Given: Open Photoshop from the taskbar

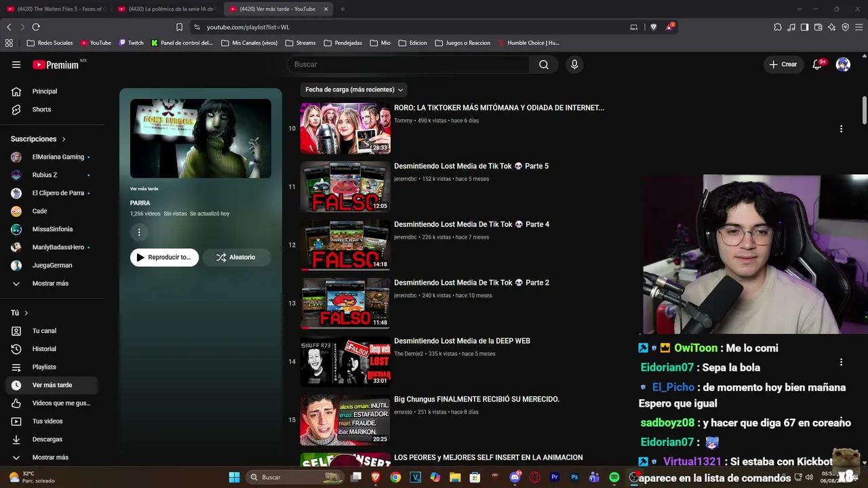Looking at the screenshot, I should 574,477.
